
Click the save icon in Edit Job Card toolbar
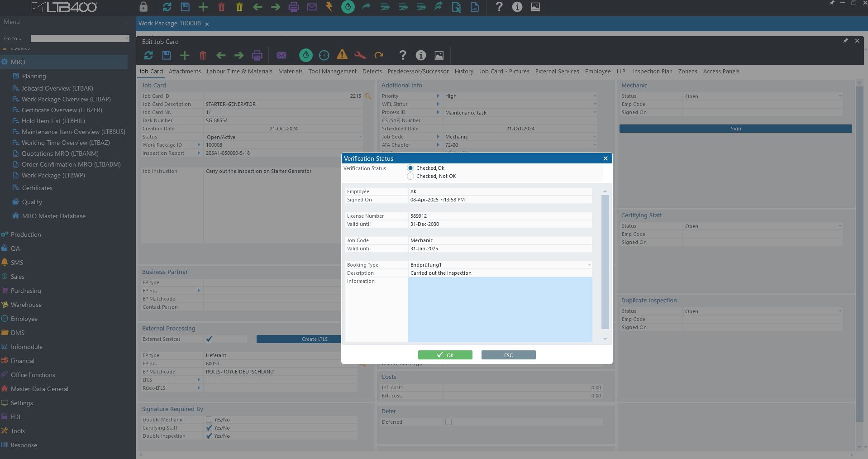[167, 55]
